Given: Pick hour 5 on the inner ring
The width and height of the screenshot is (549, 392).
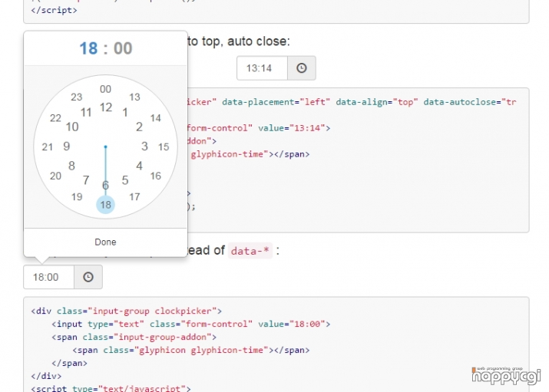Looking at the screenshot, I should [x=125, y=180].
